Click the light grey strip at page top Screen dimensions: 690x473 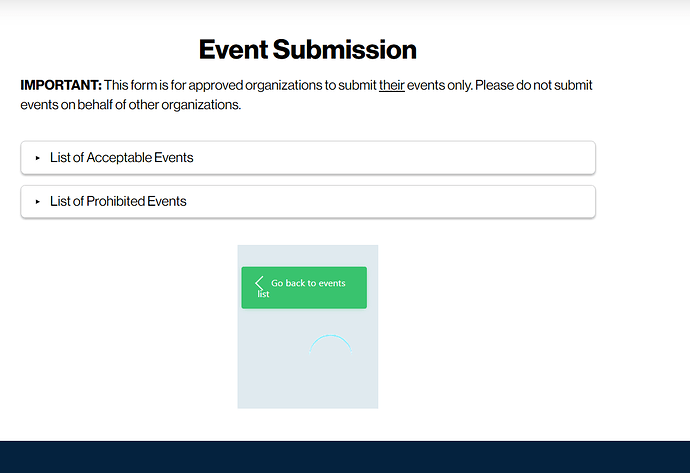[x=345, y=9]
